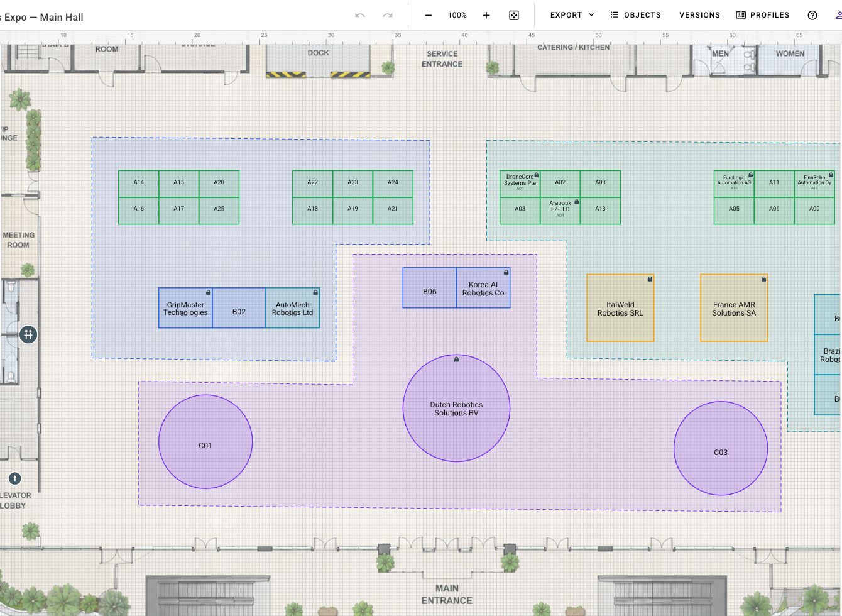Open the VERSIONS menu
This screenshot has height=616, width=842.
pos(699,15)
